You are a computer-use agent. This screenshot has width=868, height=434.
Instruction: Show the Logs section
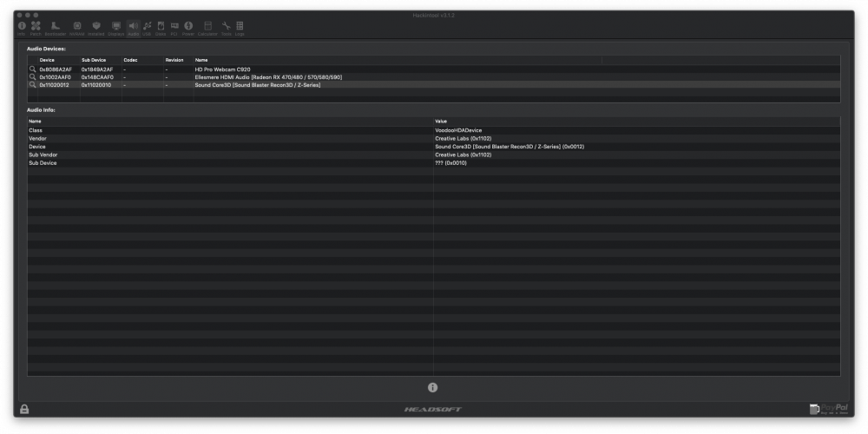240,29
